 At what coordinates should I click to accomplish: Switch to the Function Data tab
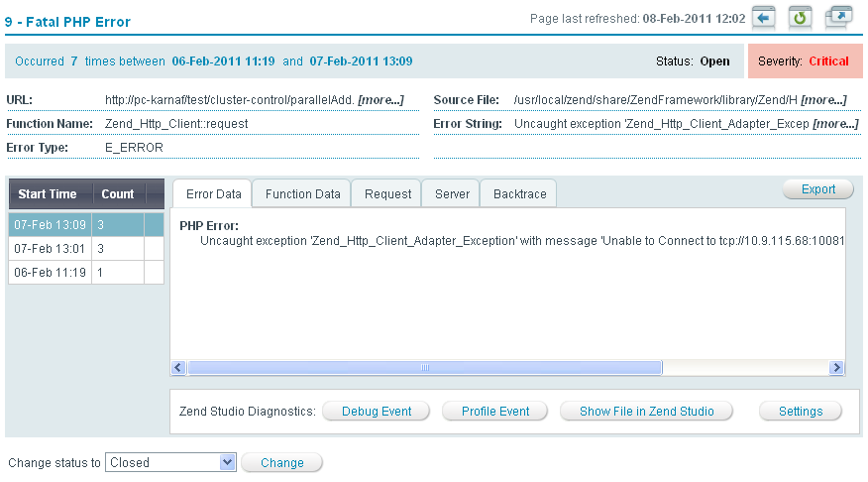click(x=302, y=194)
